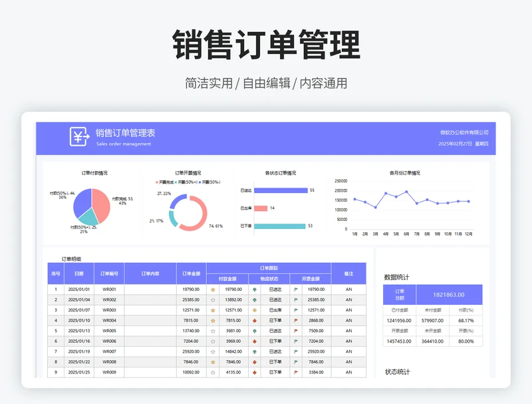The height and width of the screenshot is (404, 532).
Task: Click the 开票完成 legend entry above the donut chart
Action: pos(165,182)
